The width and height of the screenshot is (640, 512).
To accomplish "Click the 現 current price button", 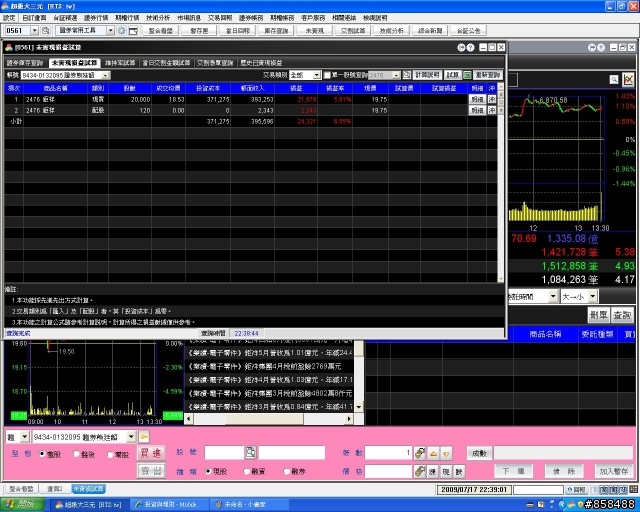I will point(446,472).
